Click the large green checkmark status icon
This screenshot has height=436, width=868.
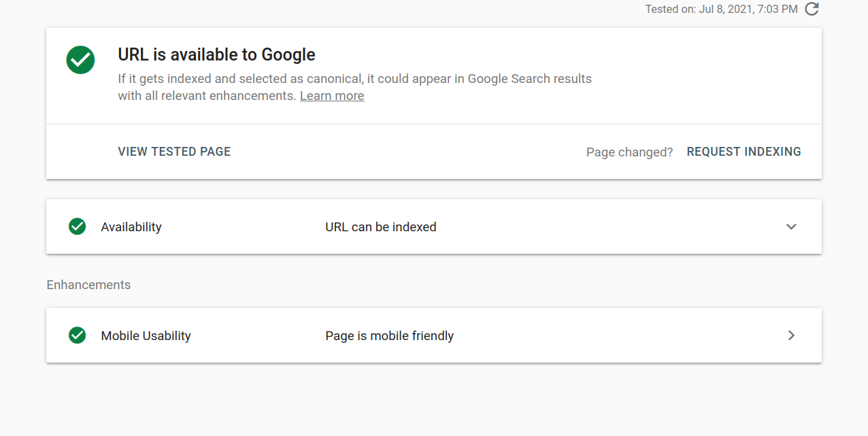(80, 60)
